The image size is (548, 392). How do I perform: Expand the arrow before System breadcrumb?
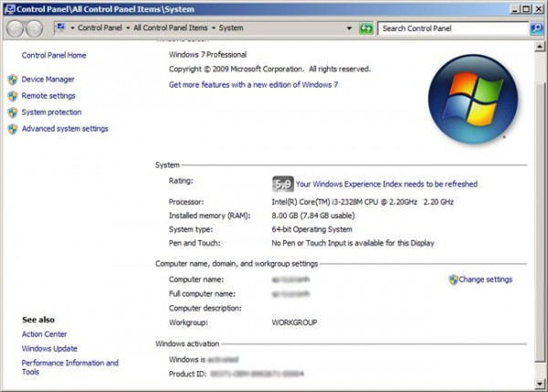coord(213,28)
